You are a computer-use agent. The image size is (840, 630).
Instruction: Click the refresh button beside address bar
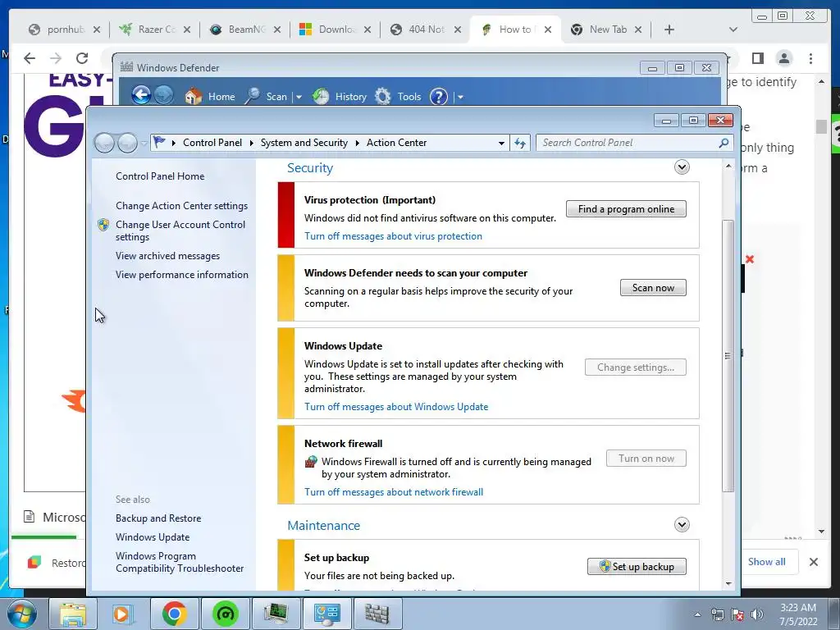(519, 143)
